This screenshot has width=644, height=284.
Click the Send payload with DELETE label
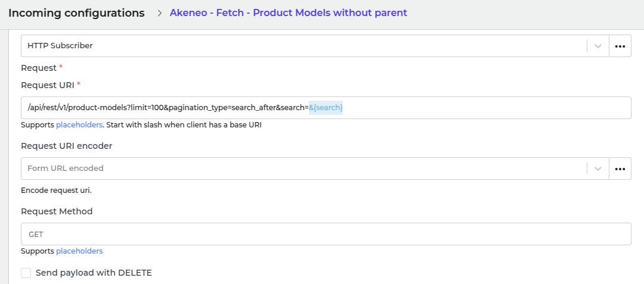tap(94, 273)
